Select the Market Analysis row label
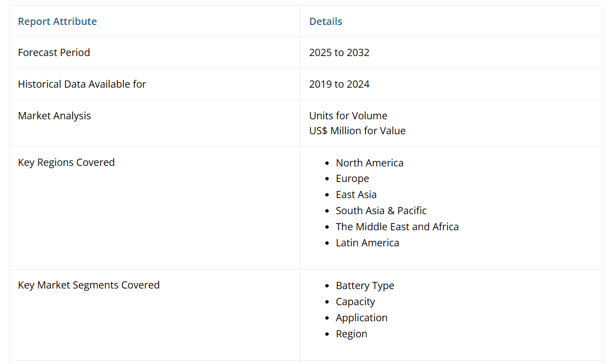 coord(54,116)
